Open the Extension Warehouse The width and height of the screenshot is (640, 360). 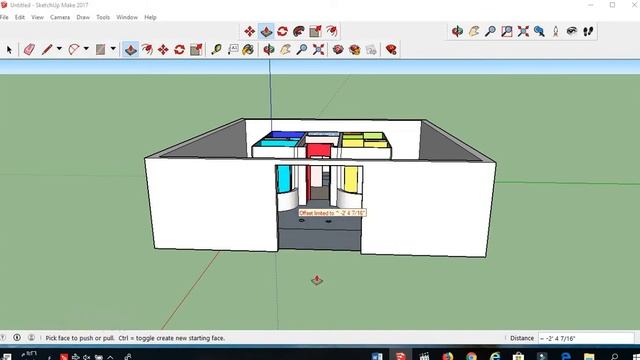[355, 50]
